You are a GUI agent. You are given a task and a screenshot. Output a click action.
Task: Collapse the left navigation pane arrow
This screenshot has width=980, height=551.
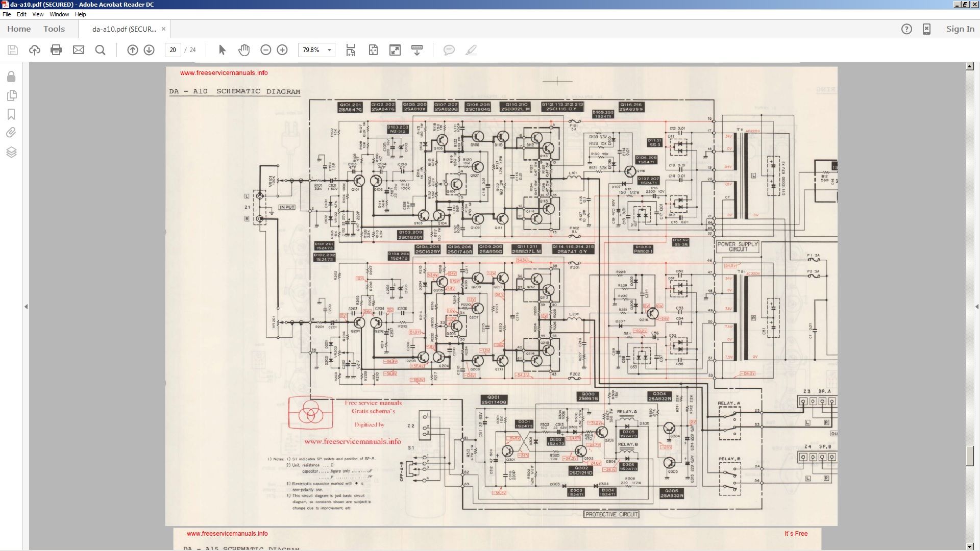tap(26, 307)
